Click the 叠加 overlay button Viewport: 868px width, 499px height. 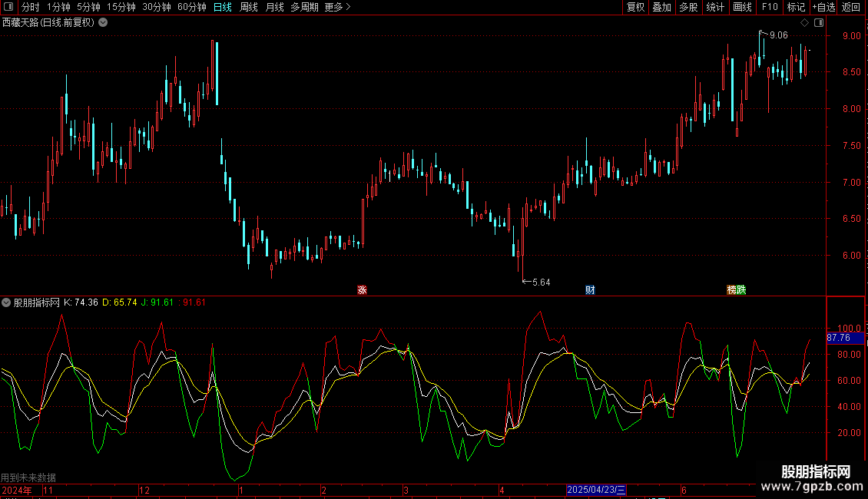pyautogui.click(x=661, y=7)
